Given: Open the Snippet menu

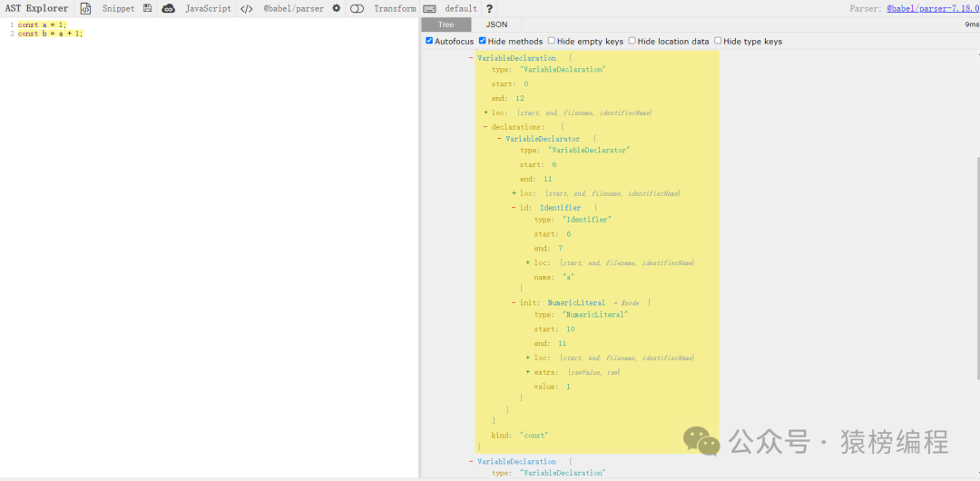Looking at the screenshot, I should 118,9.
